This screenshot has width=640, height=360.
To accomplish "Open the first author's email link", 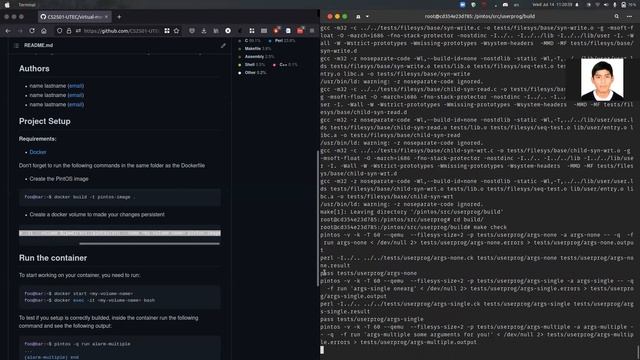I will pyautogui.click(x=76, y=86).
